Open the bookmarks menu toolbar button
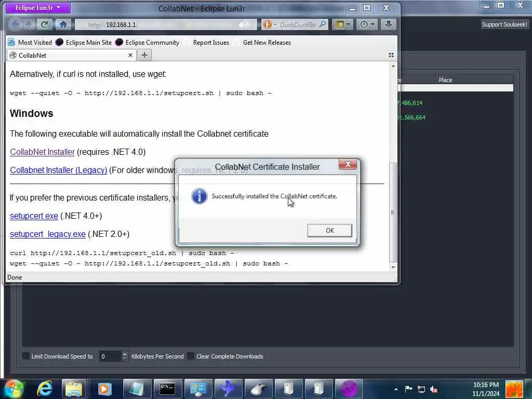The image size is (532, 399). [342, 24]
